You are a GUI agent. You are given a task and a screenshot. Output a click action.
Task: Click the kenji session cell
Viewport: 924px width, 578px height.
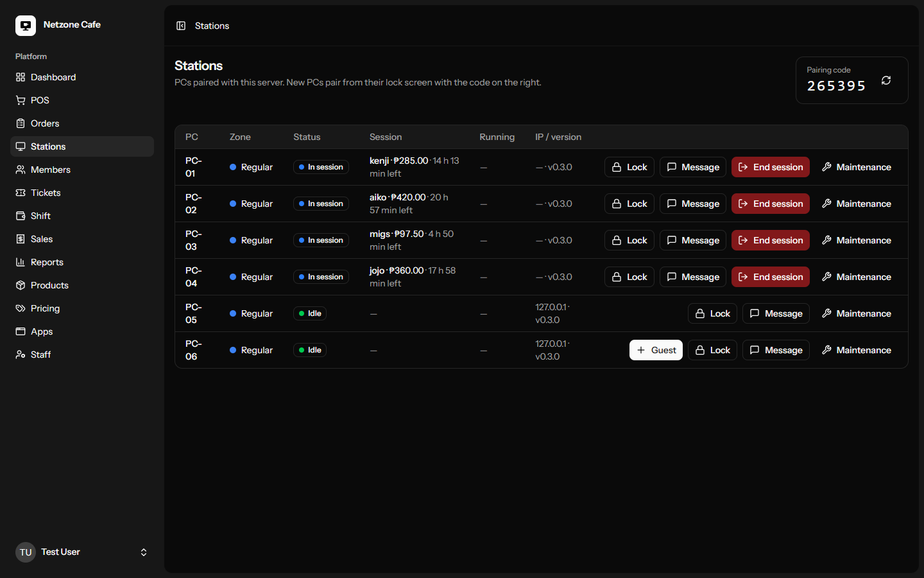[415, 167]
